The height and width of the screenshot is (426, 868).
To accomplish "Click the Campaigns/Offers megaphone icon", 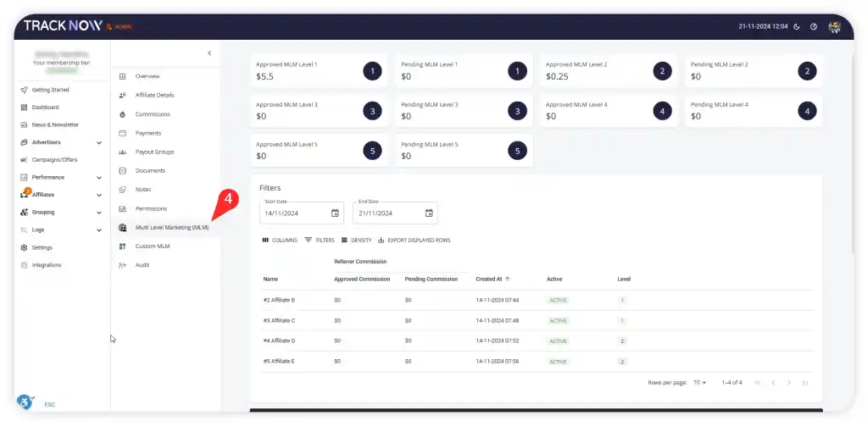I will [24, 160].
